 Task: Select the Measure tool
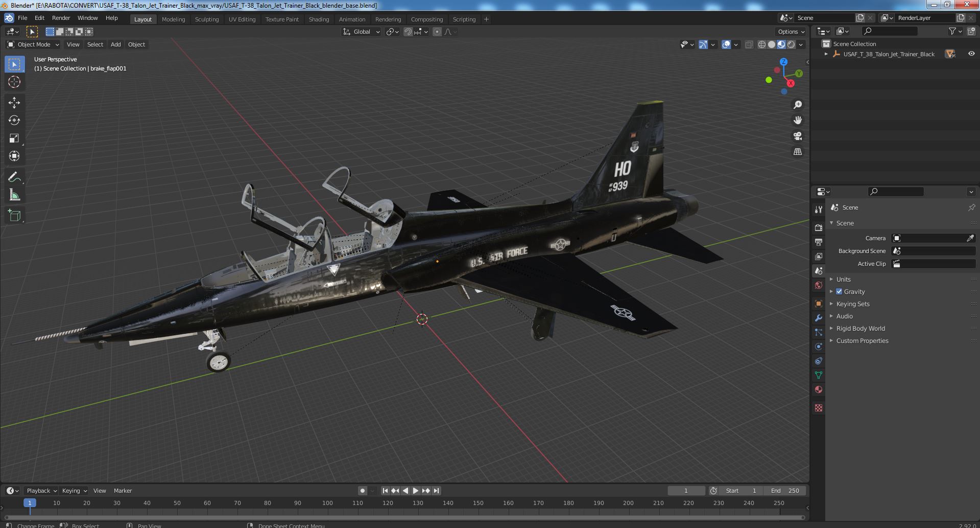coord(14,195)
